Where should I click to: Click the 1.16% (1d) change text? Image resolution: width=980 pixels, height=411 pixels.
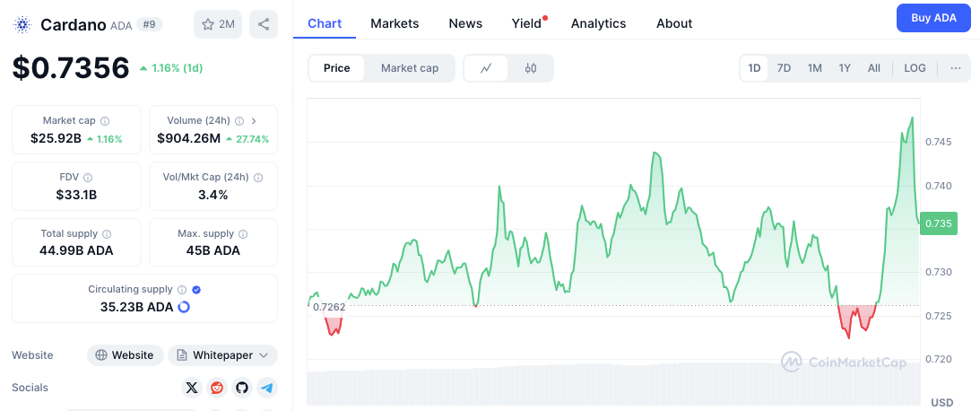coord(177,68)
